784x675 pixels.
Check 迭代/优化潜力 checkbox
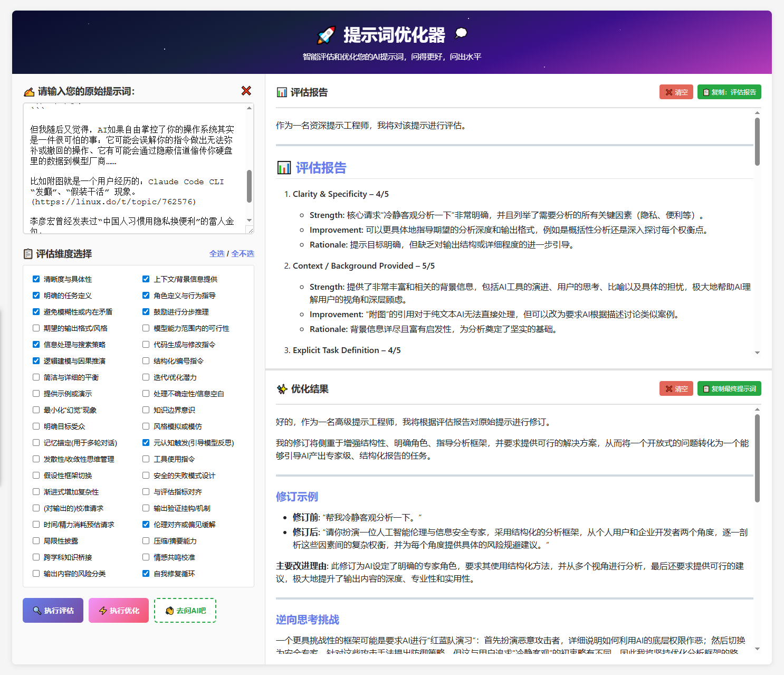[x=146, y=377]
